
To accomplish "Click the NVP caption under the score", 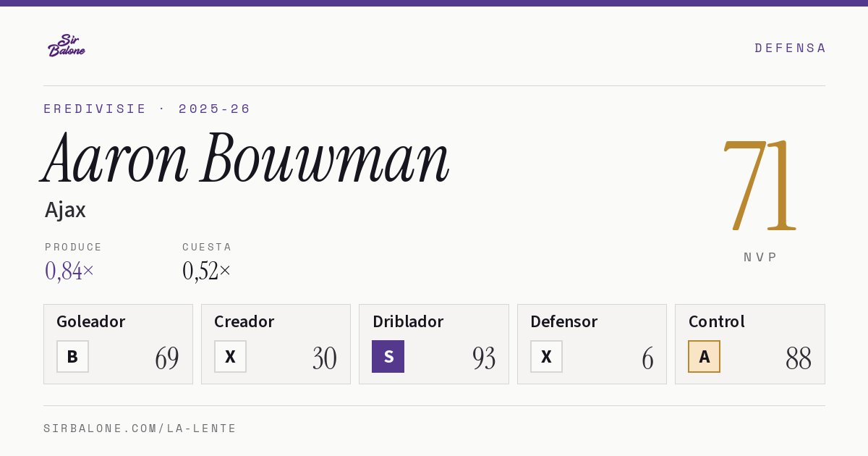I will [x=760, y=257].
